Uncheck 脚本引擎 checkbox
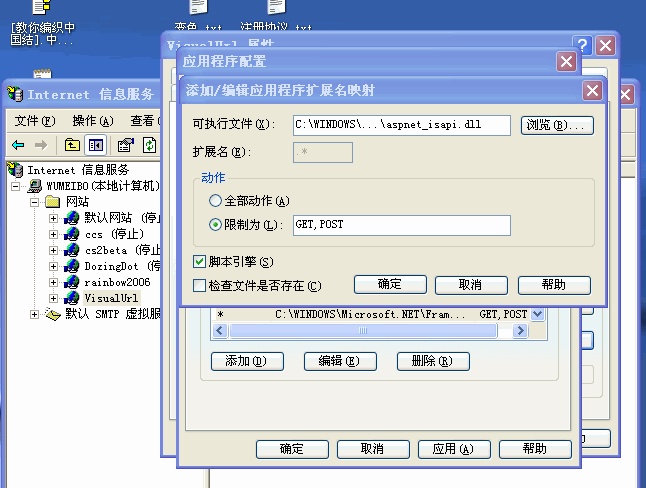This screenshot has width=646, height=488. pyautogui.click(x=199, y=262)
